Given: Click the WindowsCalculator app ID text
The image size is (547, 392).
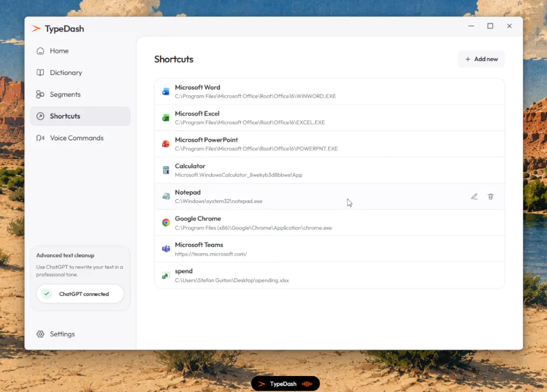Looking at the screenshot, I should [239, 175].
